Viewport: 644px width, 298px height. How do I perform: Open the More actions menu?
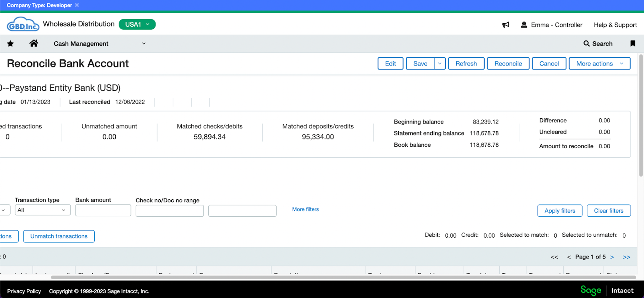point(599,63)
